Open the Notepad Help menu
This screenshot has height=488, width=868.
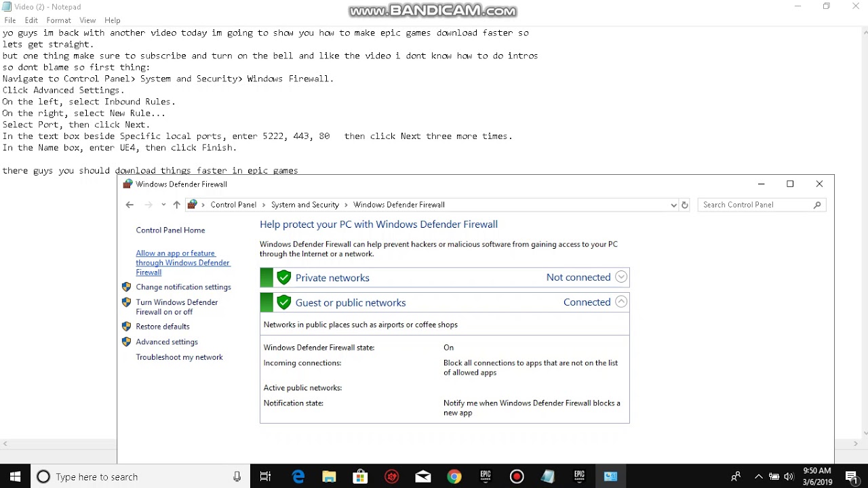click(113, 20)
